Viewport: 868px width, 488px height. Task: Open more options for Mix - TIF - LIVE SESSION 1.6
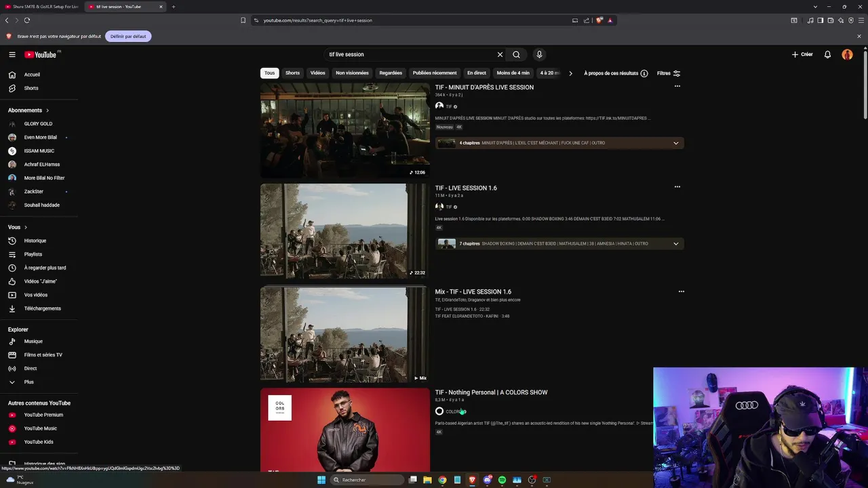coord(681,291)
